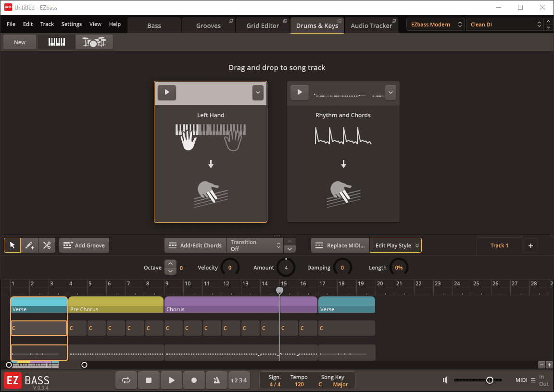The image size is (554, 392).
Task: Toggle the loop playback button
Action: point(126,380)
